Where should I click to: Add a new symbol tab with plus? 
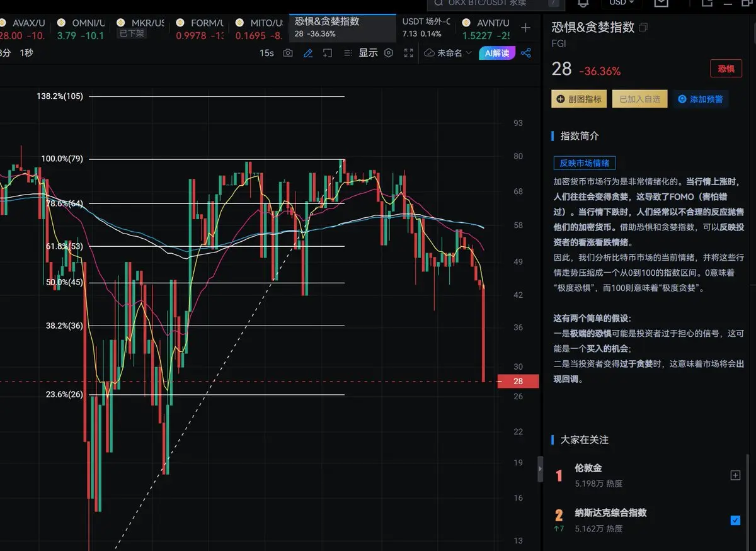click(525, 28)
